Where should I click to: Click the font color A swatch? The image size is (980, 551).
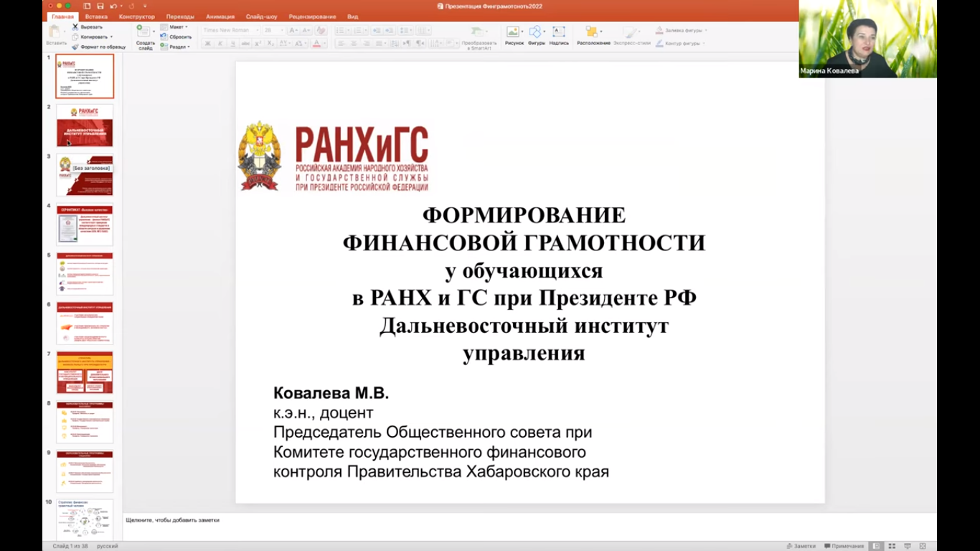click(x=316, y=43)
